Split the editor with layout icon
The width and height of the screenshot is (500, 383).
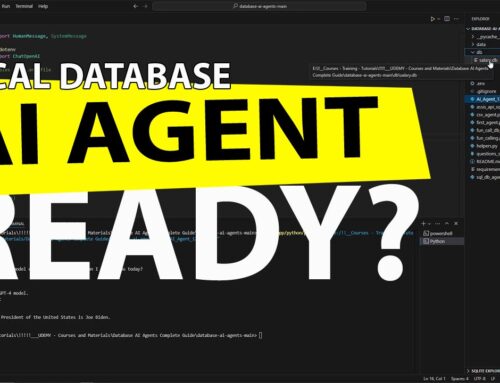(x=447, y=19)
